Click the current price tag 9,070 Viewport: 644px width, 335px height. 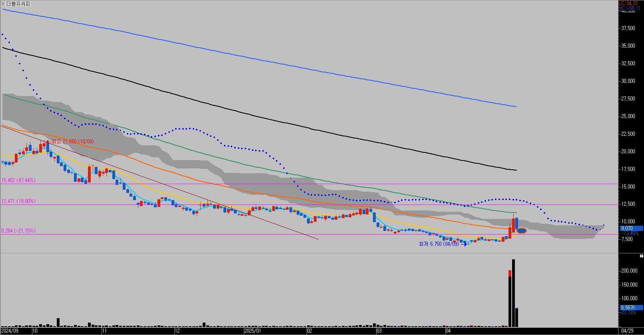pos(631,228)
